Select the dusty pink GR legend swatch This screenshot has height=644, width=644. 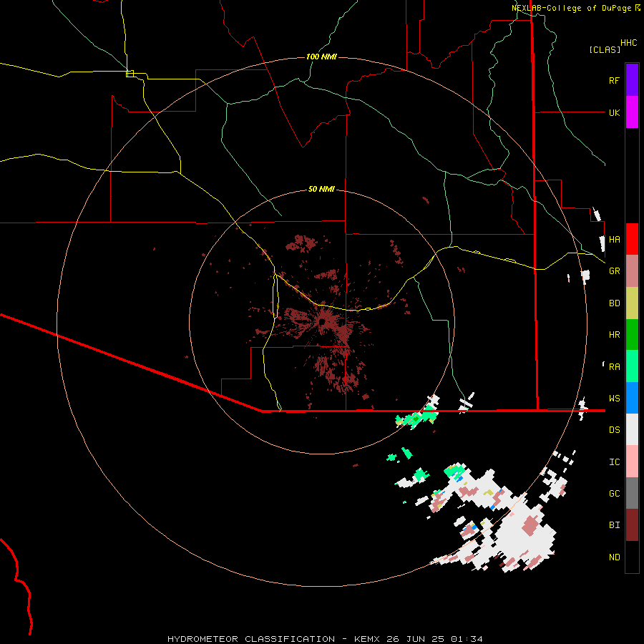point(632,271)
